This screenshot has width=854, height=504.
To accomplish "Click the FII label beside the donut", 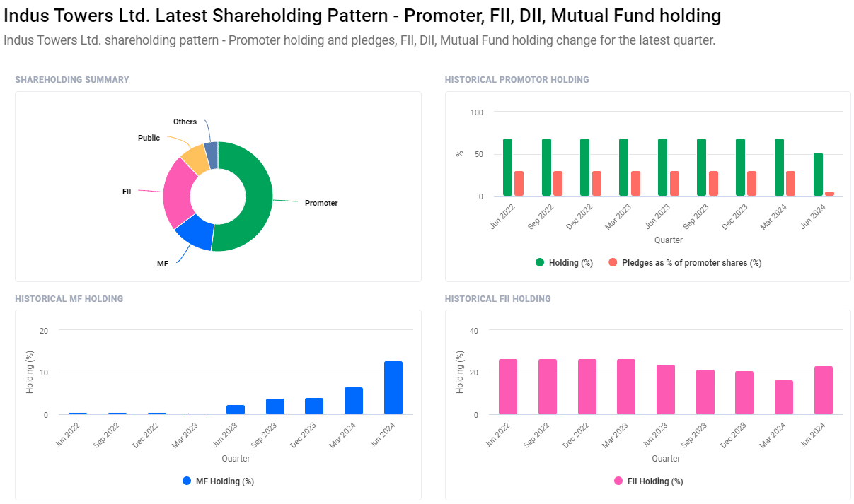I will pyautogui.click(x=127, y=192).
